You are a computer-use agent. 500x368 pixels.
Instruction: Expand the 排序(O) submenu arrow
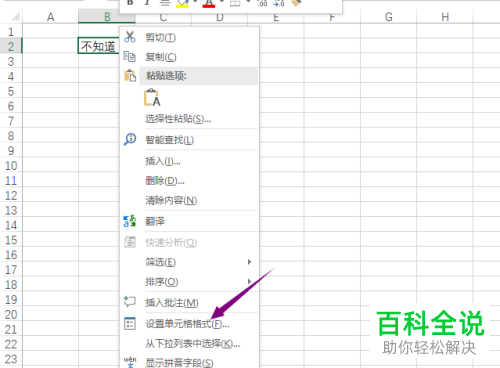[249, 282]
